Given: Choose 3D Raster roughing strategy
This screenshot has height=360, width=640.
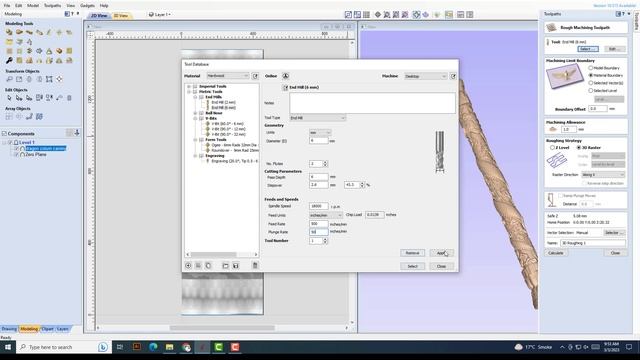Looking at the screenshot, I should 579,147.
